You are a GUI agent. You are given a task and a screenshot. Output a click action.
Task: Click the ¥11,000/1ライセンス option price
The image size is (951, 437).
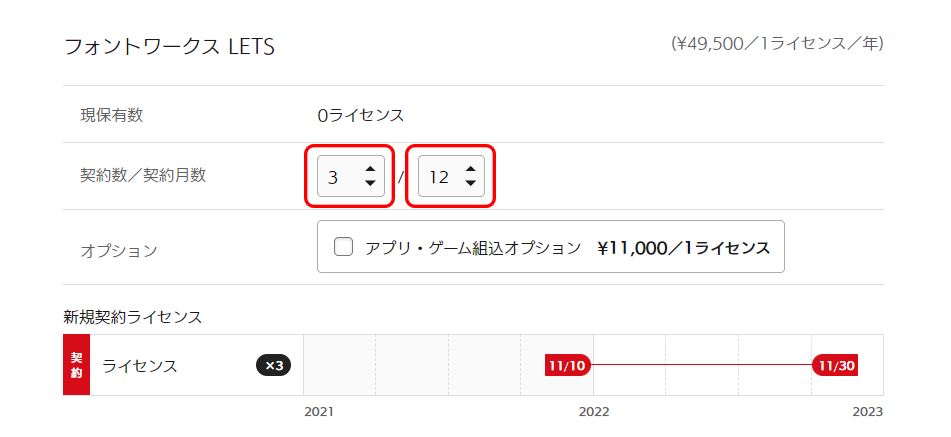[684, 247]
